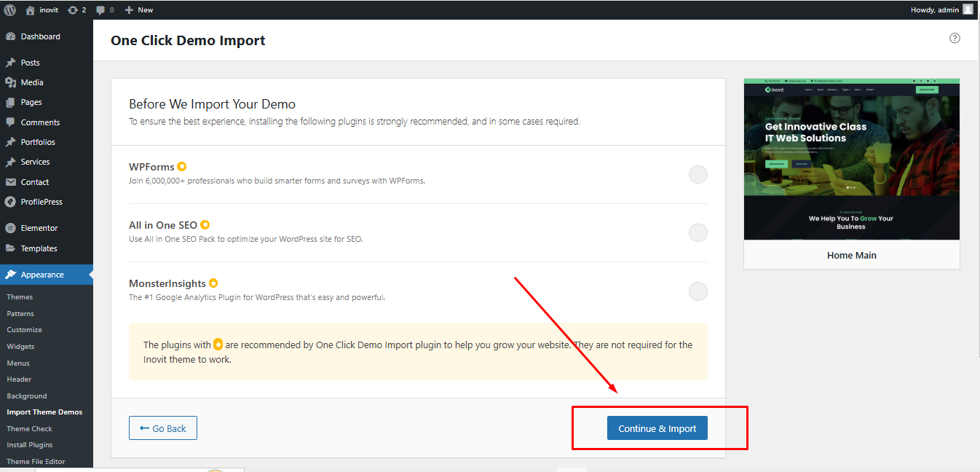Click the Portfolios pin icon
Screen dimensions: 980x472
click(10, 142)
